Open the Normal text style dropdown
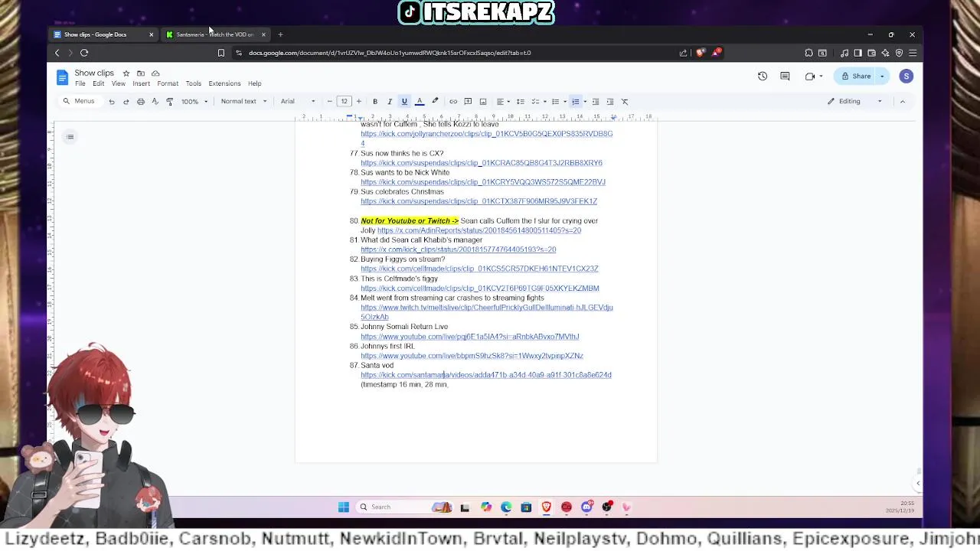Viewport: 980px width, 551px height. 243,102
